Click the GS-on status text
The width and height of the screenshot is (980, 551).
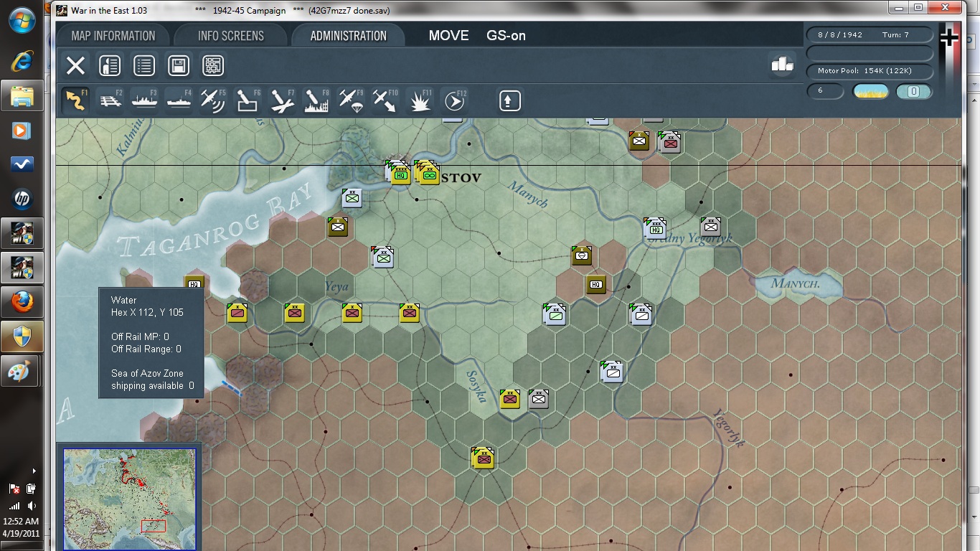click(x=506, y=36)
